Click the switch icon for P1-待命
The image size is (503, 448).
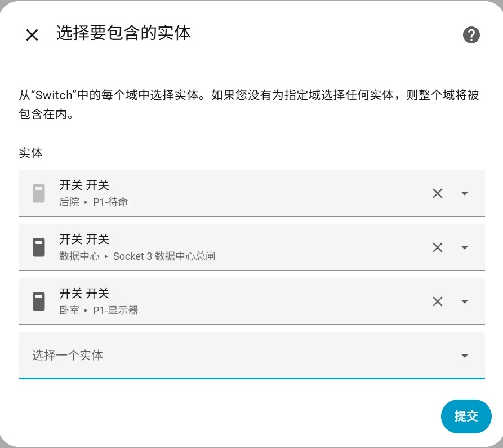click(39, 193)
